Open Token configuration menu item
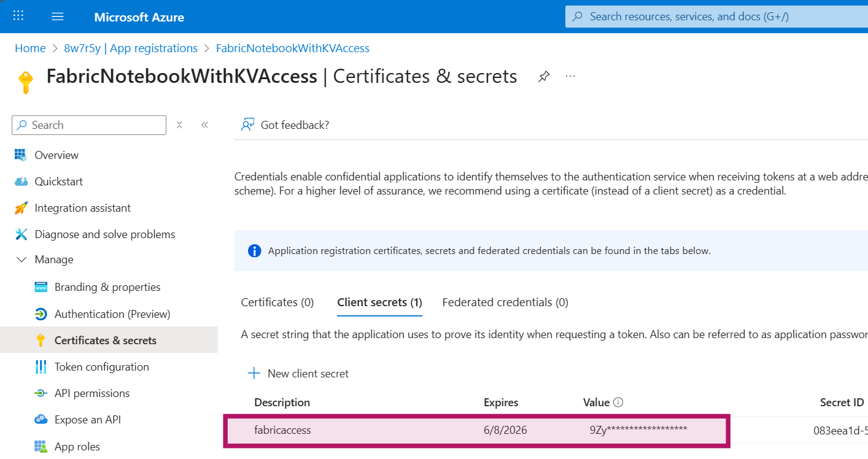This screenshot has height=459, width=868. click(101, 367)
